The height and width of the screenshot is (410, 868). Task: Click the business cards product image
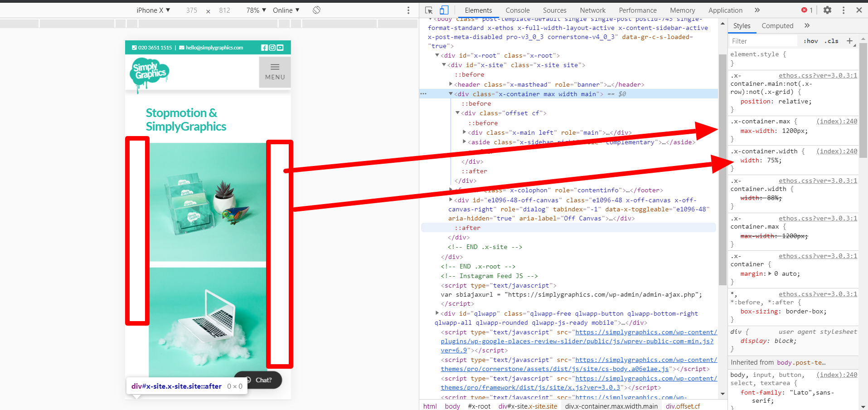(x=207, y=202)
